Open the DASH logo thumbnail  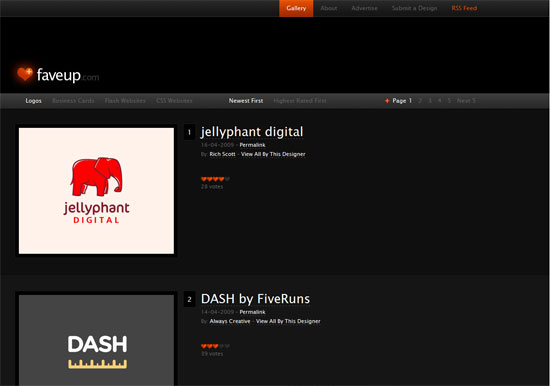click(96, 339)
